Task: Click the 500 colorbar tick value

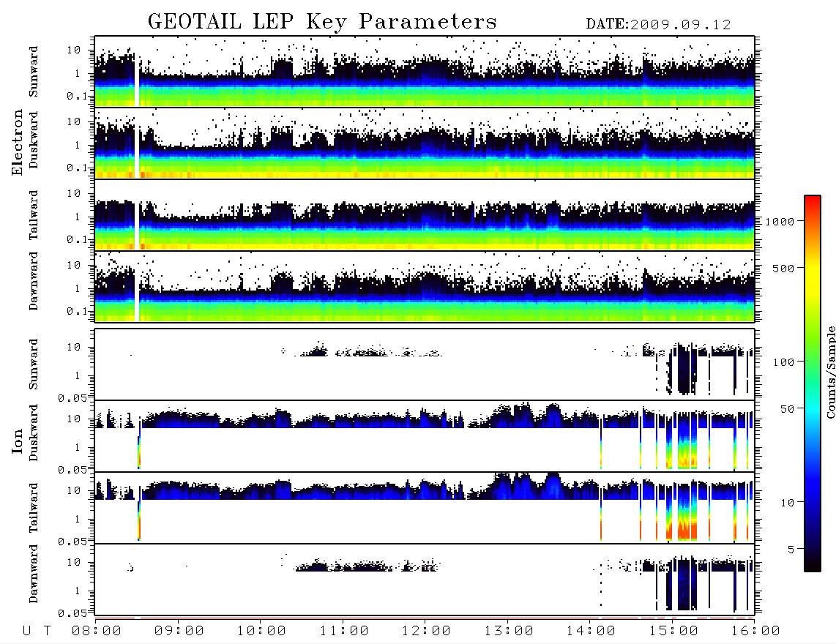Action: (x=783, y=268)
